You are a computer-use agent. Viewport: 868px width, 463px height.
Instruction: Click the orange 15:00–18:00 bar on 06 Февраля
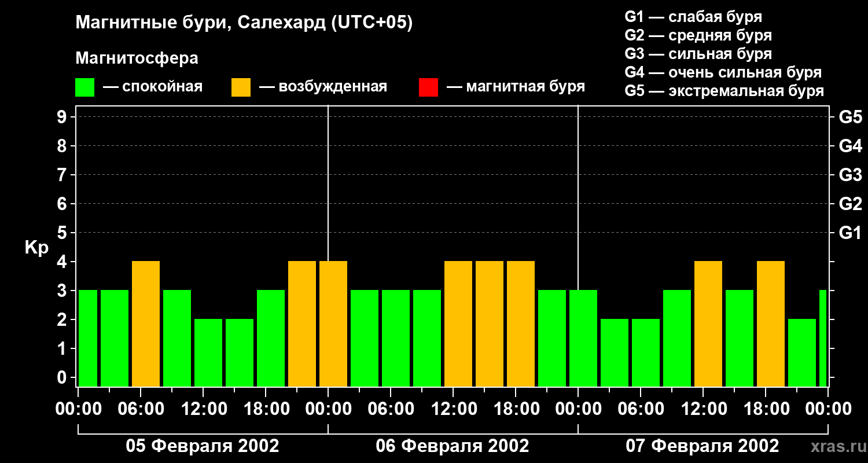click(x=490, y=324)
